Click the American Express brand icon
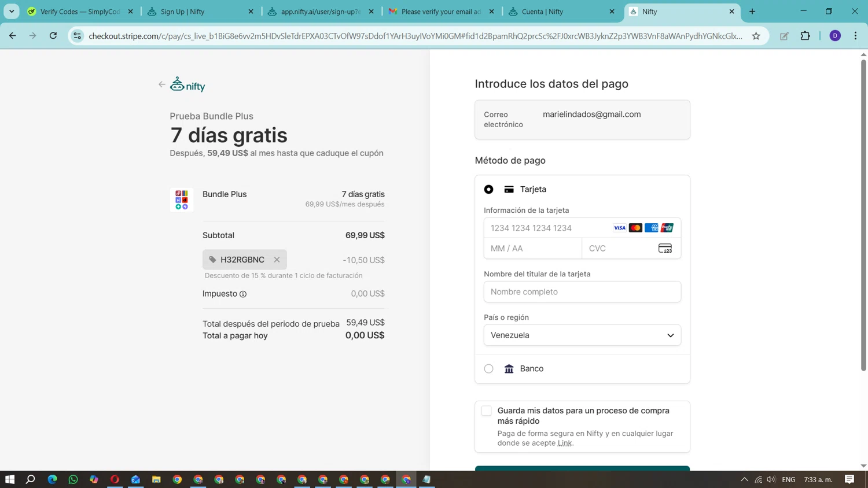Screen dimensions: 868x488 point(652,228)
